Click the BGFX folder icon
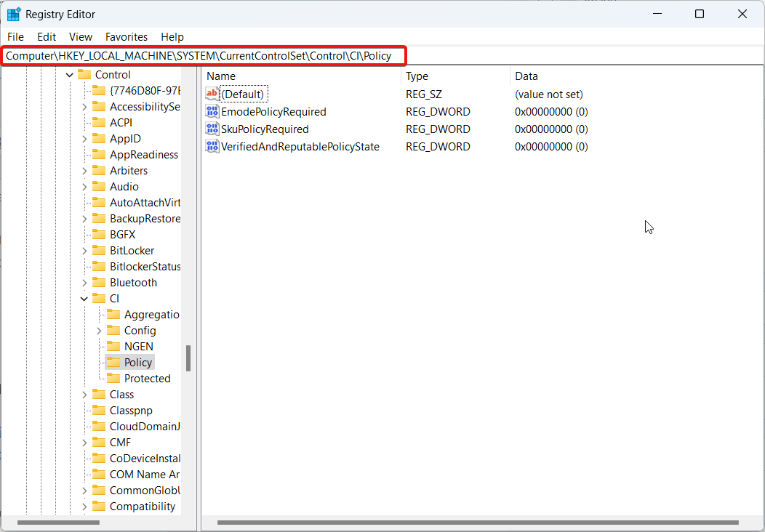 point(99,235)
